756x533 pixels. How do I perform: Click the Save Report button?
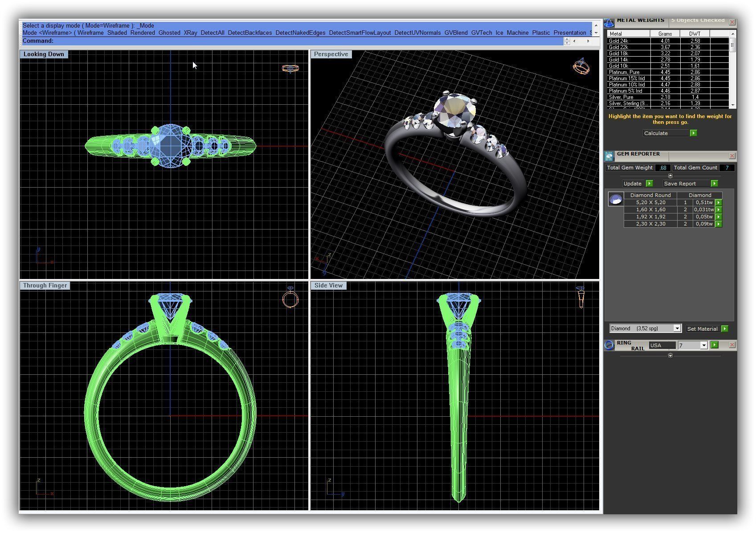coord(690,184)
